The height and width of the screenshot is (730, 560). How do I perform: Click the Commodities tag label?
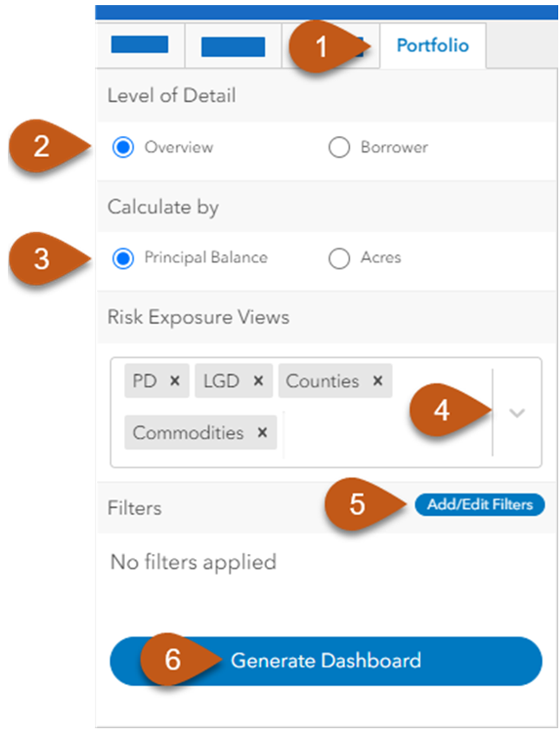(x=188, y=433)
